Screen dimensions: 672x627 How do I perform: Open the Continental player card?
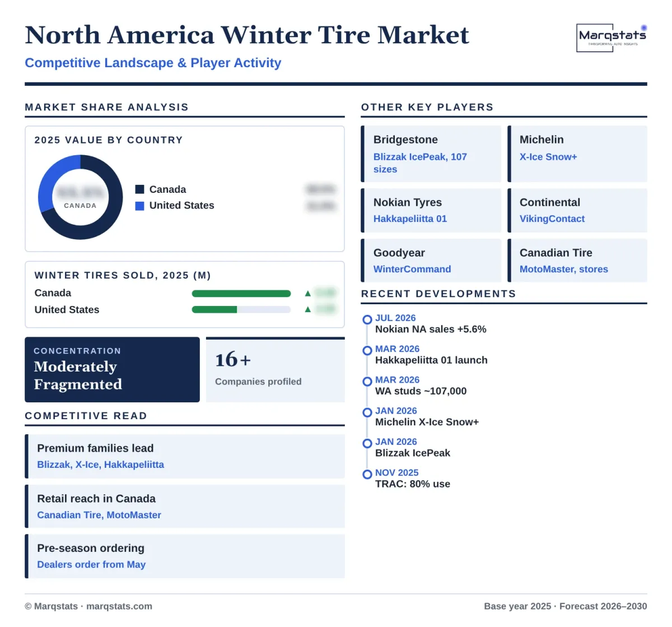(x=577, y=210)
